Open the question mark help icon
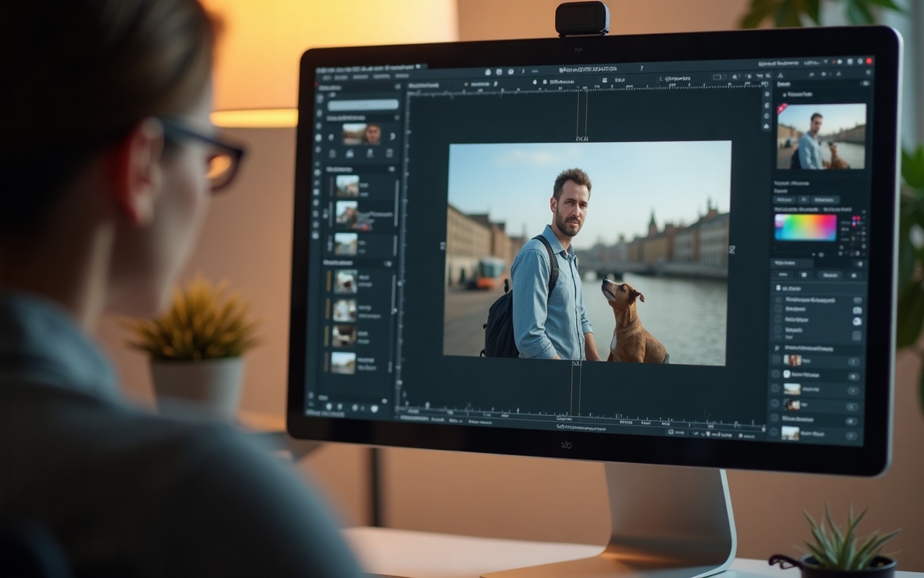Screen dimensions: 924x578 [x=642, y=69]
